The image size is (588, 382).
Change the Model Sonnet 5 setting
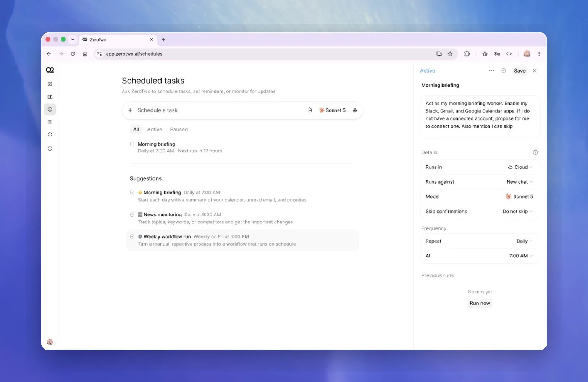coord(519,197)
